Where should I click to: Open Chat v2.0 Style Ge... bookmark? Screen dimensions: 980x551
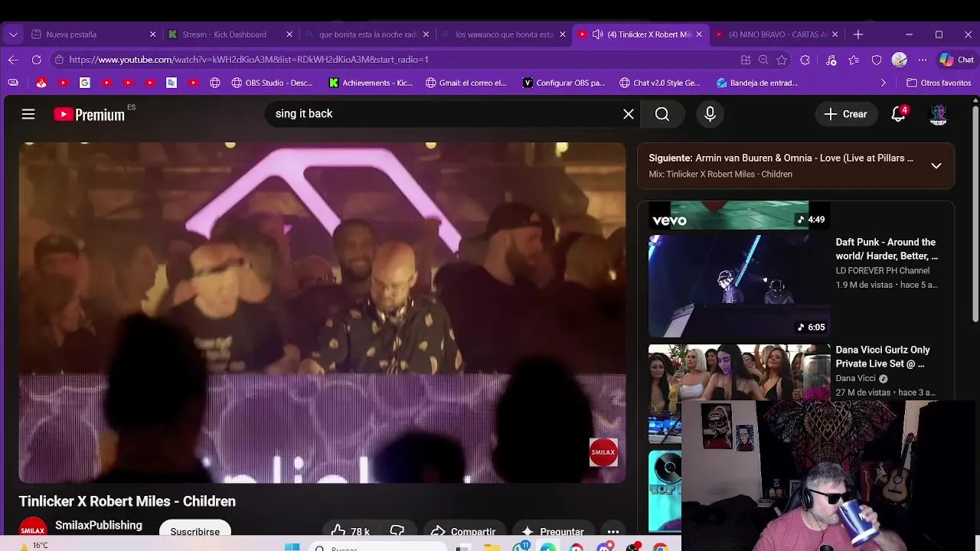[x=659, y=83]
